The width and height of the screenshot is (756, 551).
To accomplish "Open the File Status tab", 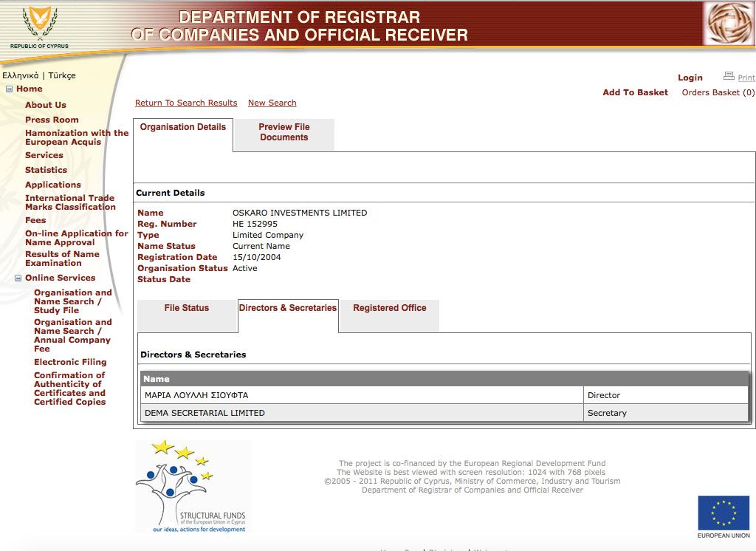I will click(186, 309).
